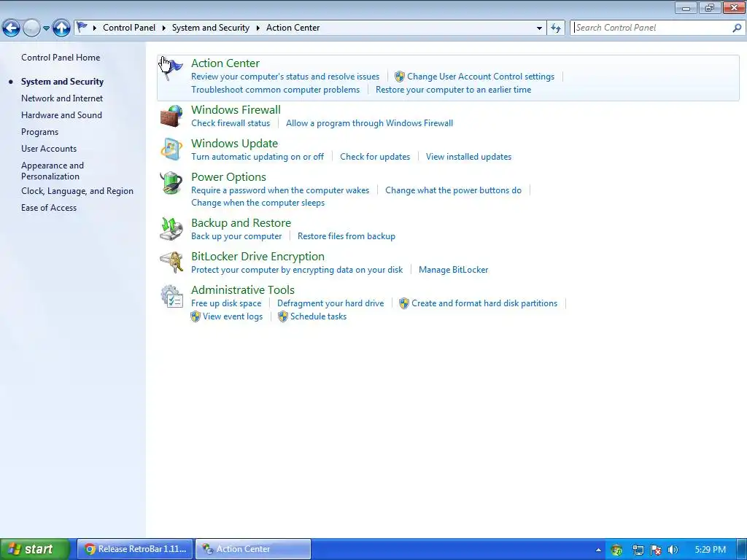Click the Administrative Tools gear icon
This screenshot has height=560, width=747.
click(171, 296)
